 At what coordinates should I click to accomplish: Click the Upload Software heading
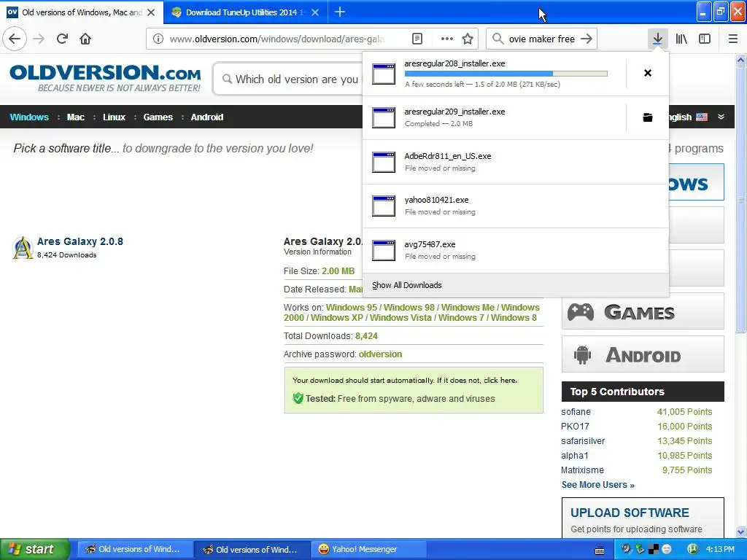pyautogui.click(x=630, y=513)
